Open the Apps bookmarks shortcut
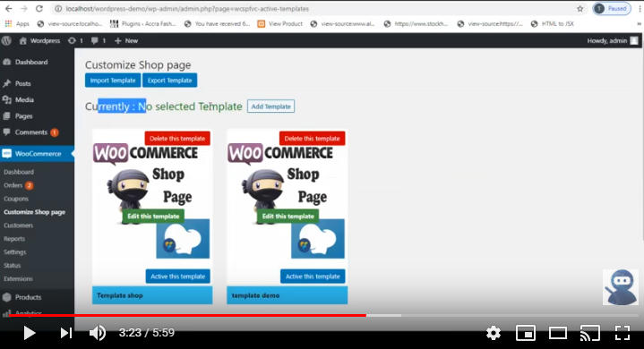This screenshot has width=644, height=349. tap(17, 24)
